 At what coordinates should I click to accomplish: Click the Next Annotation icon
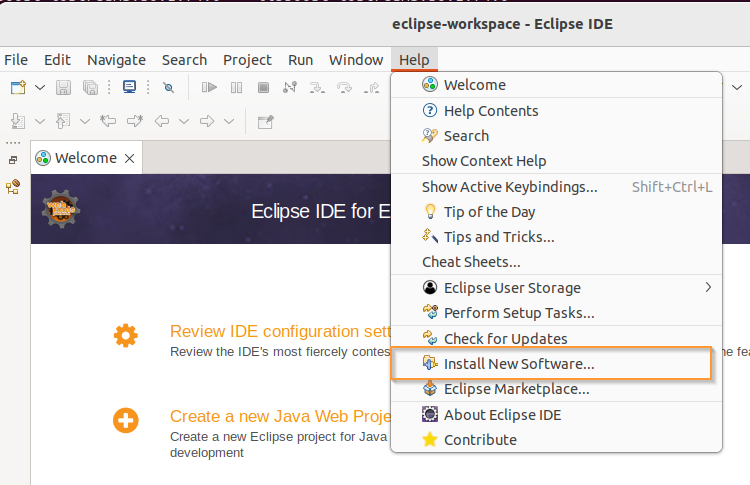pos(18,121)
